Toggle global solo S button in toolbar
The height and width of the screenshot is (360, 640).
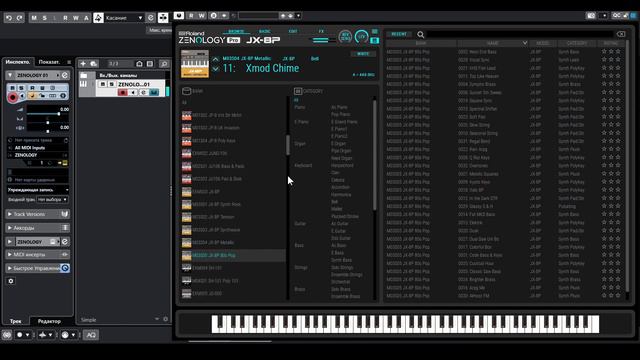point(44,18)
